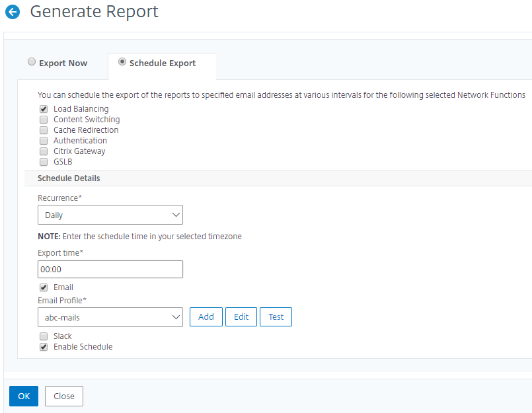This screenshot has height=413, width=532.
Task: Enable the GSLB checkbox
Action: [44, 162]
